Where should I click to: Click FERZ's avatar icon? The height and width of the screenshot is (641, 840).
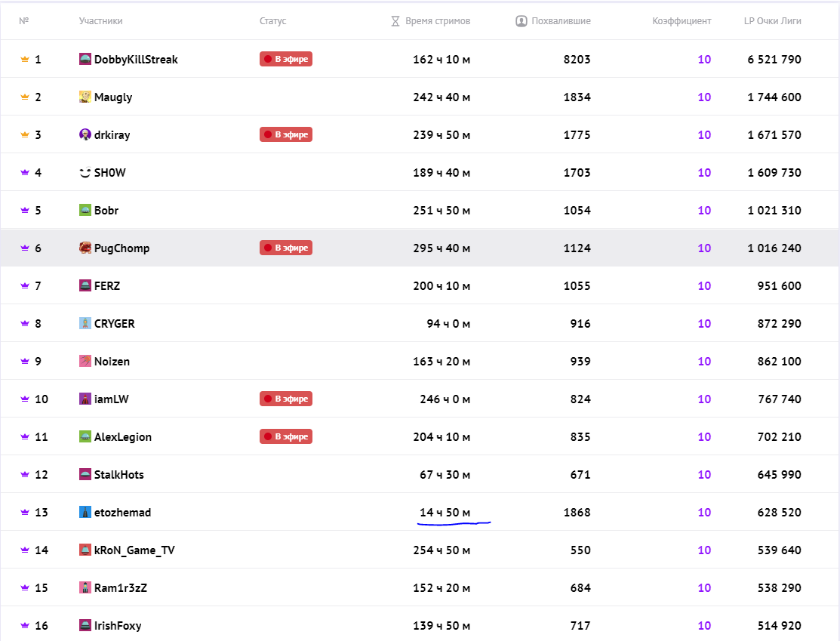[85, 285]
